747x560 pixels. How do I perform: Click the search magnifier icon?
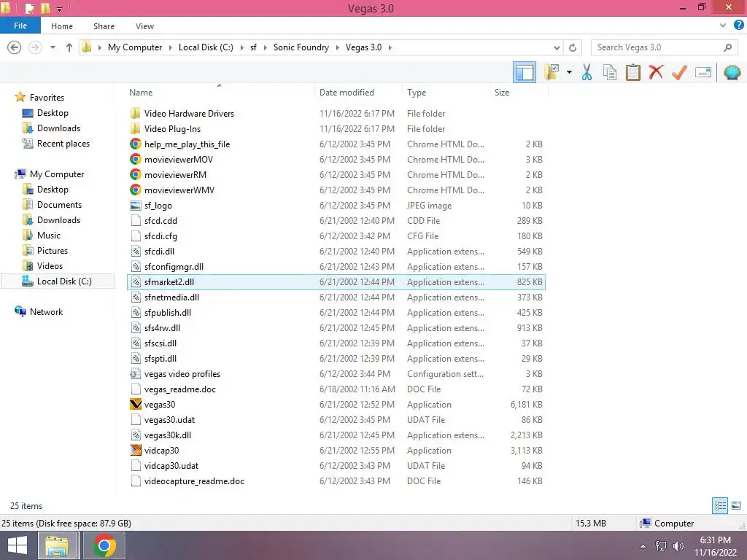(x=727, y=47)
